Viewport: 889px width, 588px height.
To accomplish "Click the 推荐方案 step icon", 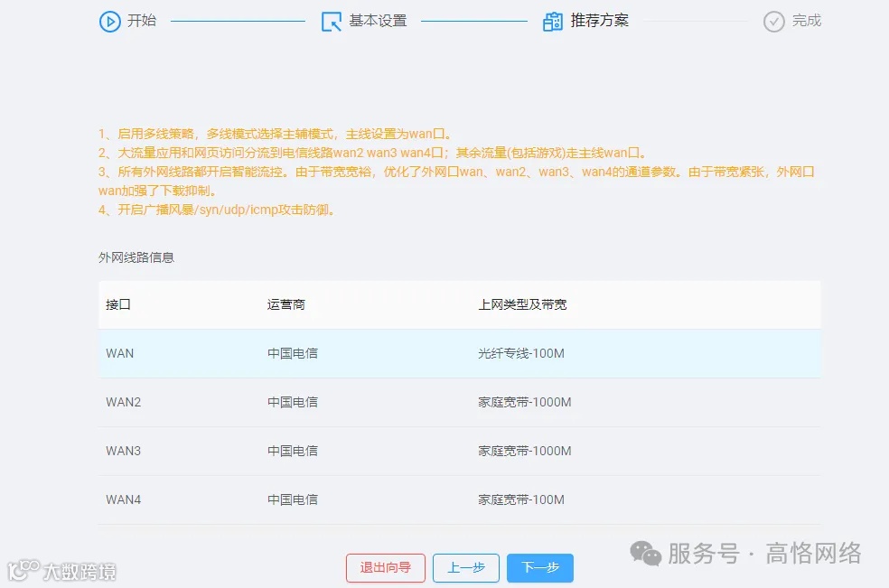I will 554,20.
